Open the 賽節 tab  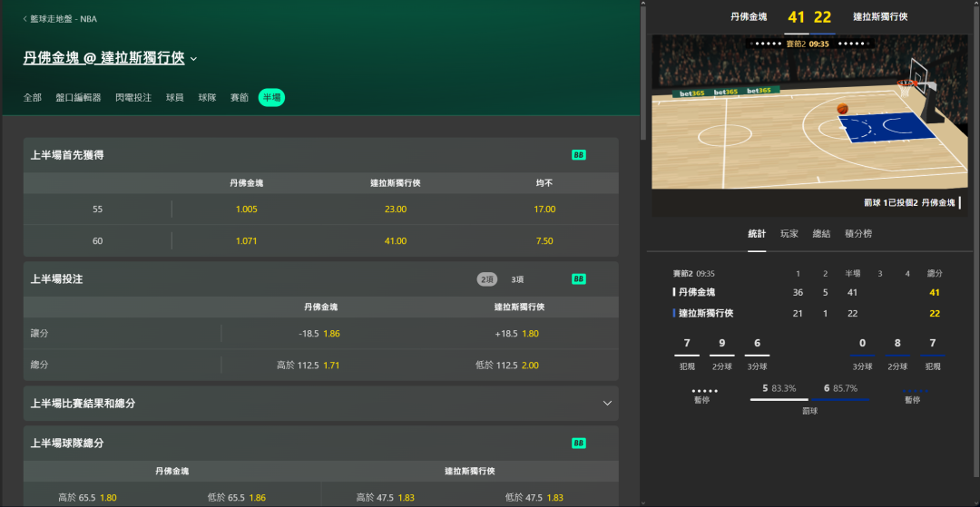click(x=240, y=98)
